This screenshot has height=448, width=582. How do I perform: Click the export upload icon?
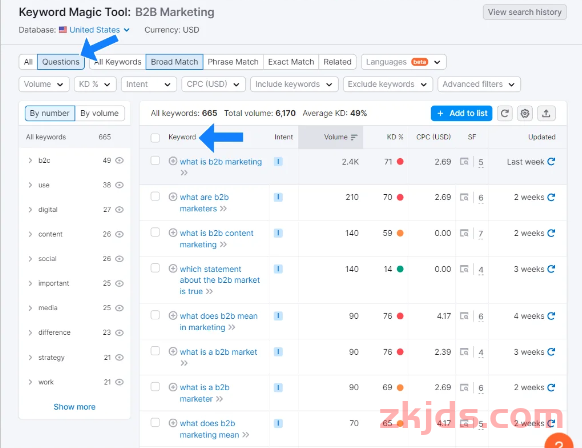coord(546,113)
